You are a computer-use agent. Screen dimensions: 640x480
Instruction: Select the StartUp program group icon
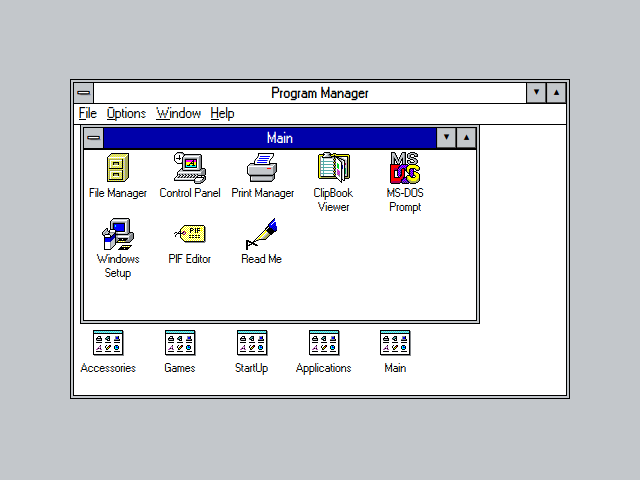pos(252,343)
